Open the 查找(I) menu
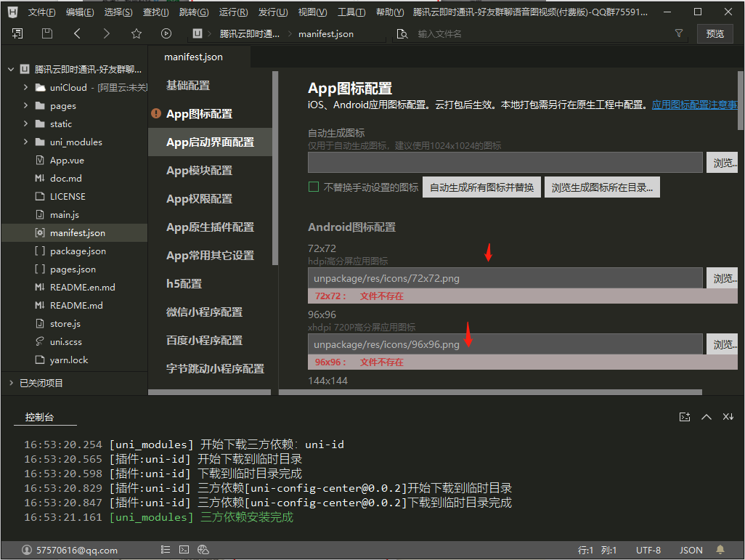745x560 pixels. point(156,12)
